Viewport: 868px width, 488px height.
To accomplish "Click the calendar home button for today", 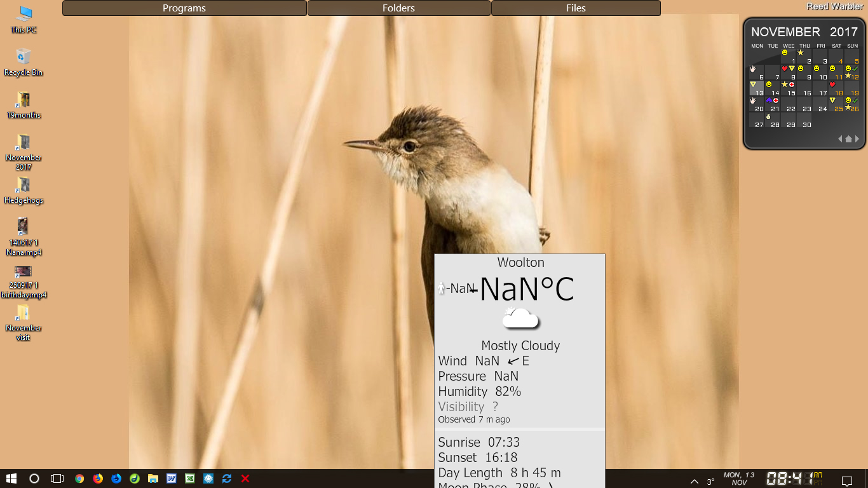I will (x=848, y=139).
